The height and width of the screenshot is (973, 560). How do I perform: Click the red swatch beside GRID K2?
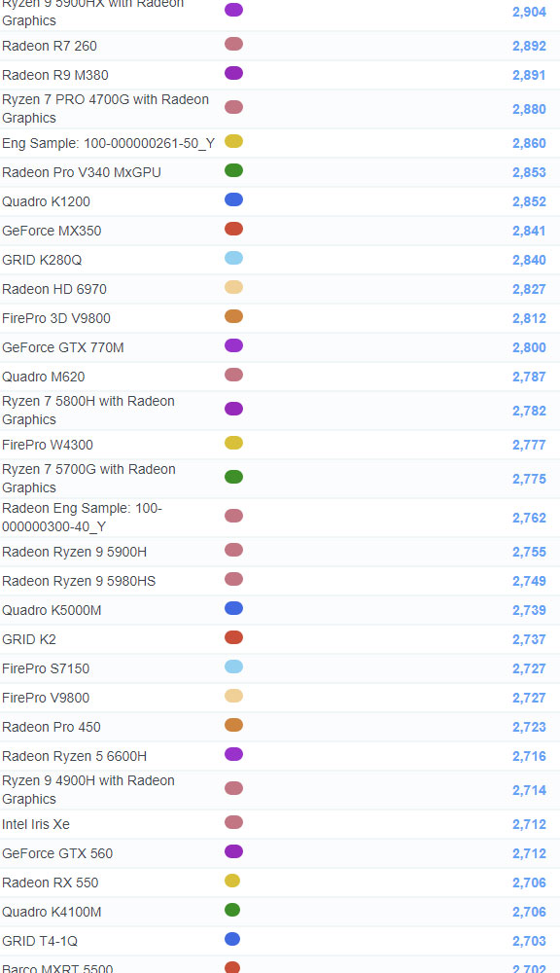(x=233, y=638)
